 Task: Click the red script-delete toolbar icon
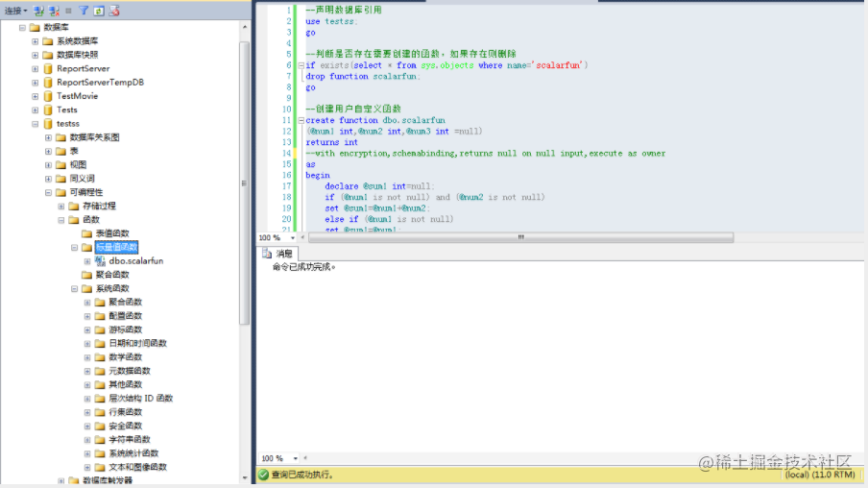pyautogui.click(x=114, y=11)
